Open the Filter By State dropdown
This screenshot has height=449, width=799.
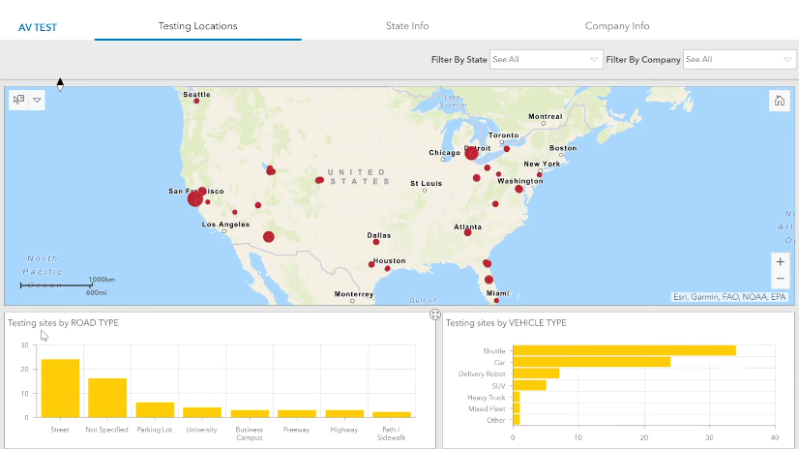tap(546, 60)
